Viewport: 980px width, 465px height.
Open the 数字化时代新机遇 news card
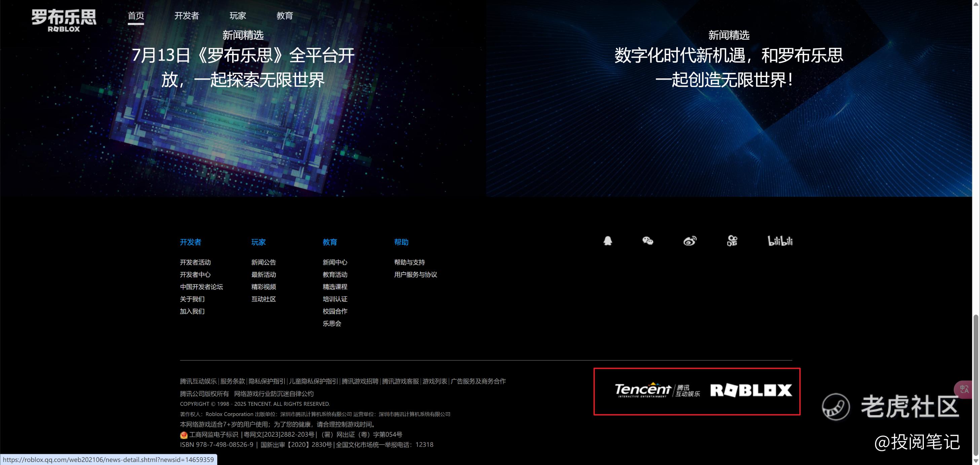click(x=728, y=99)
